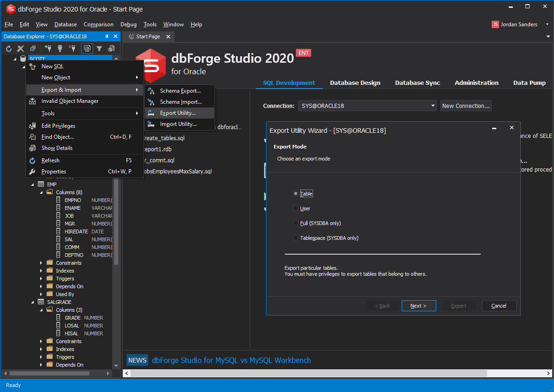Collapse the SALGRADE table node
Screen dimensions: 554x392
click(33, 302)
